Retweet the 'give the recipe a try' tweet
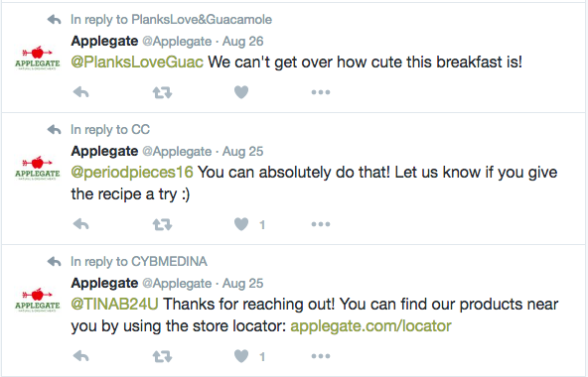588x377 pixels. (162, 224)
